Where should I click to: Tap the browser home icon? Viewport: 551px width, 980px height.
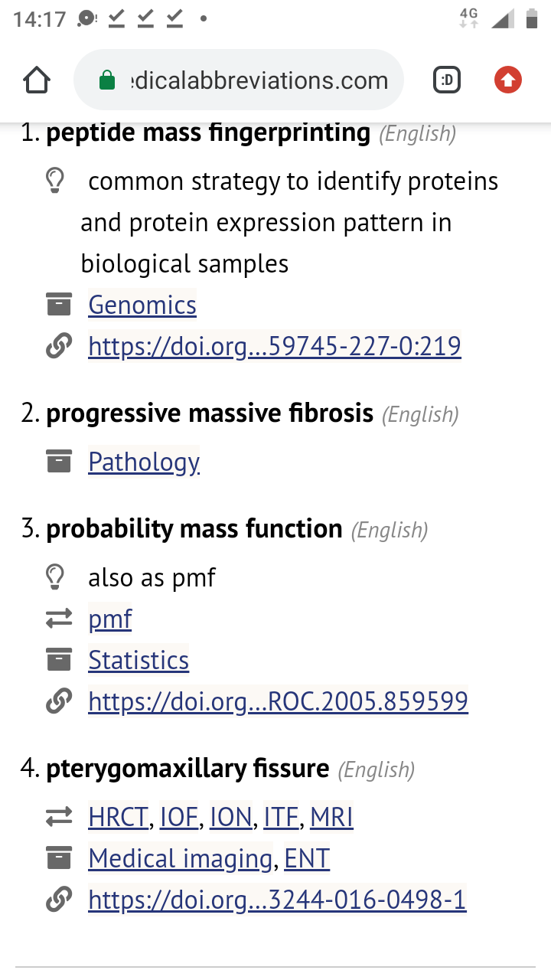(x=37, y=80)
